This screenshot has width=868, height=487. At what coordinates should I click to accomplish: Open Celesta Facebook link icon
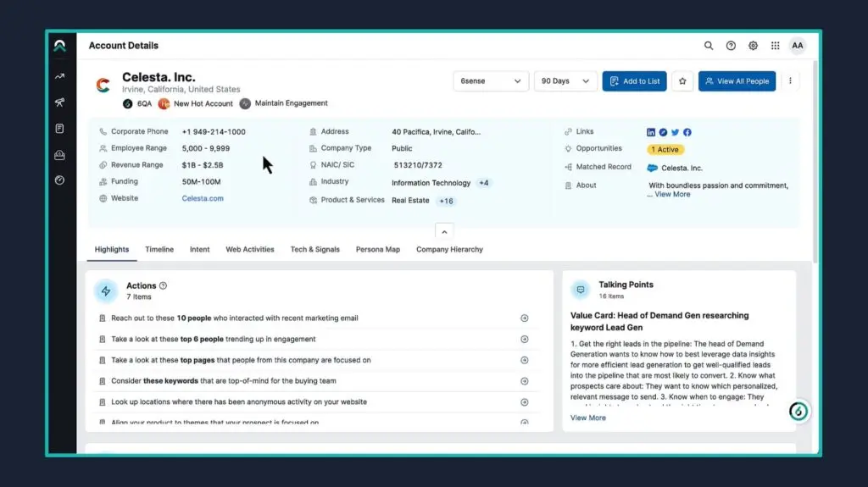point(687,132)
